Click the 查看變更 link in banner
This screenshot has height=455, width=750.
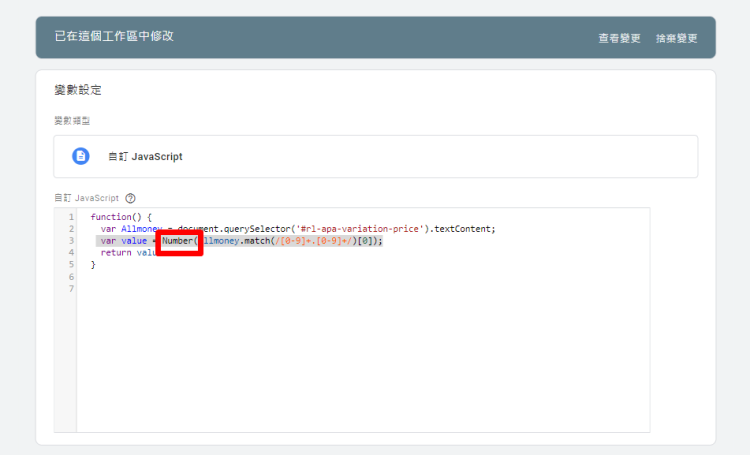(x=619, y=38)
